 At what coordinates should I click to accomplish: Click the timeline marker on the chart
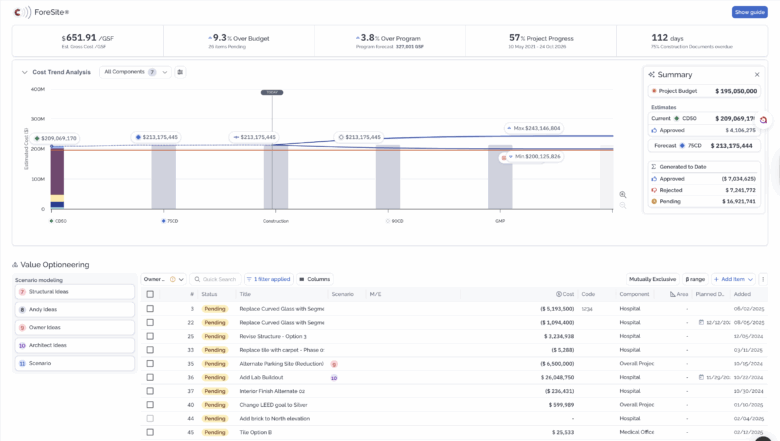273,92
